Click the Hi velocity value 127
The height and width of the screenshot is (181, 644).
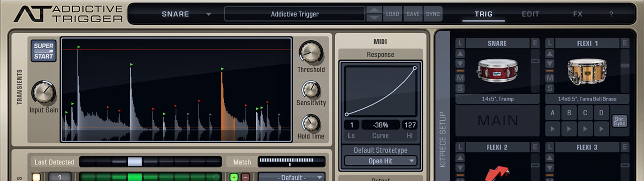[x=410, y=125]
